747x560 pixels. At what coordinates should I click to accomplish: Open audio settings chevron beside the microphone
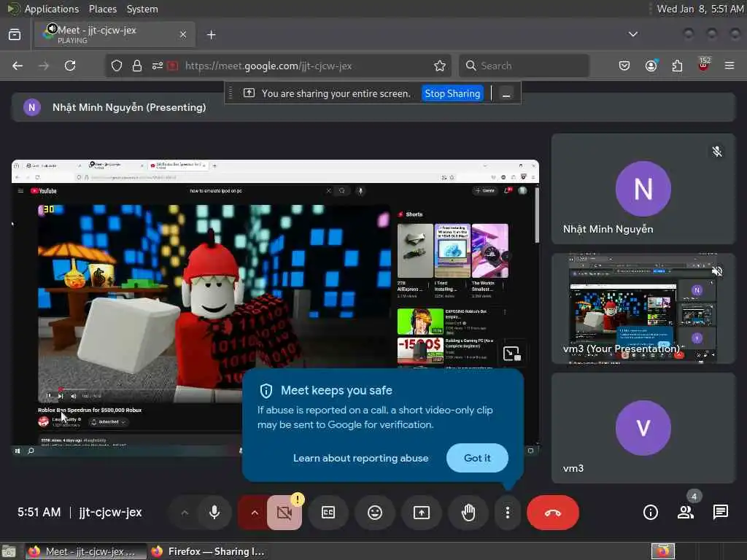pyautogui.click(x=185, y=513)
